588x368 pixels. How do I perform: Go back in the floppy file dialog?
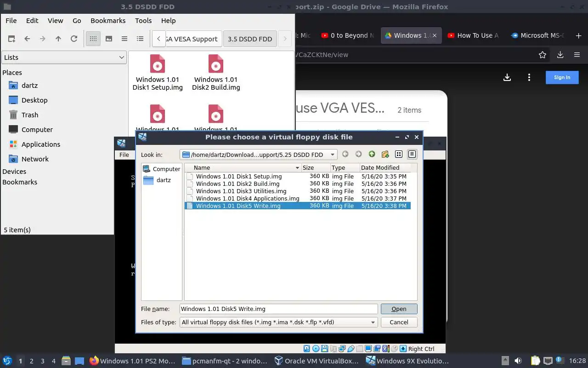(345, 155)
